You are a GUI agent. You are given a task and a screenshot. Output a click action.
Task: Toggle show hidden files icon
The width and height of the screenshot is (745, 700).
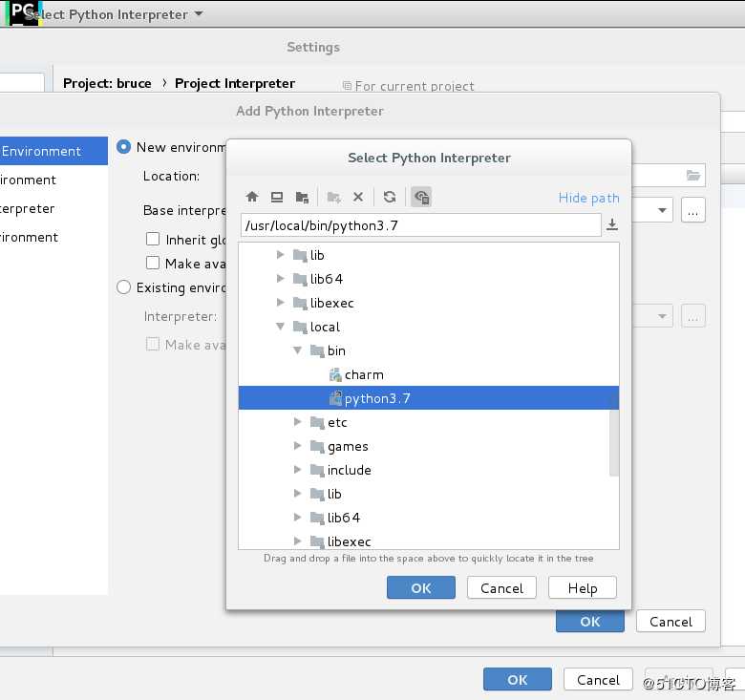pos(421,197)
